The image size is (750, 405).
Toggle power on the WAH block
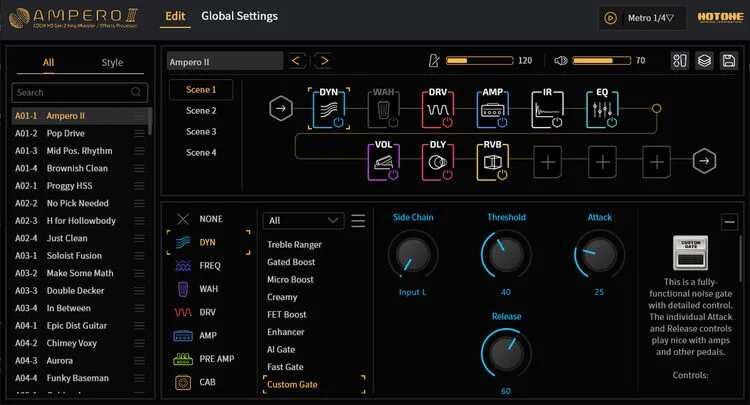[394, 122]
